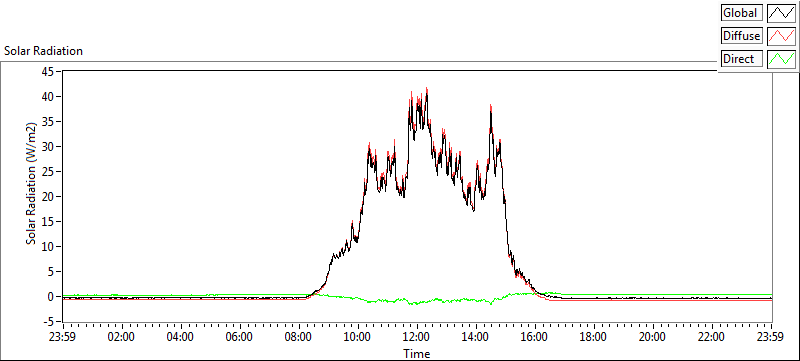This screenshot has width=800, height=361.
Task: Click the 45 y-axis maximum value
Action: [x=47, y=71]
